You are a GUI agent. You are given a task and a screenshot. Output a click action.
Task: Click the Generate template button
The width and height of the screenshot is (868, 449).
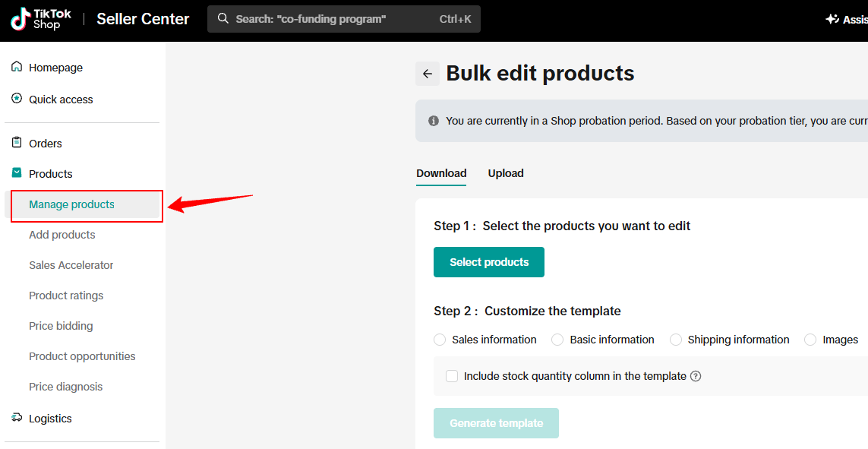(x=496, y=423)
